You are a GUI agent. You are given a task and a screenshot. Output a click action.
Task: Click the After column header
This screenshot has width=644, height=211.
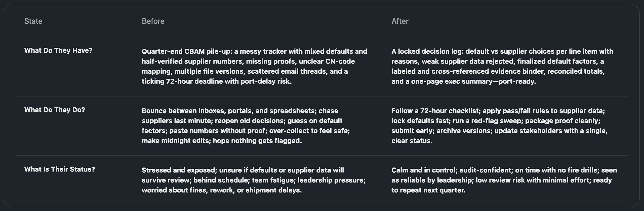400,21
